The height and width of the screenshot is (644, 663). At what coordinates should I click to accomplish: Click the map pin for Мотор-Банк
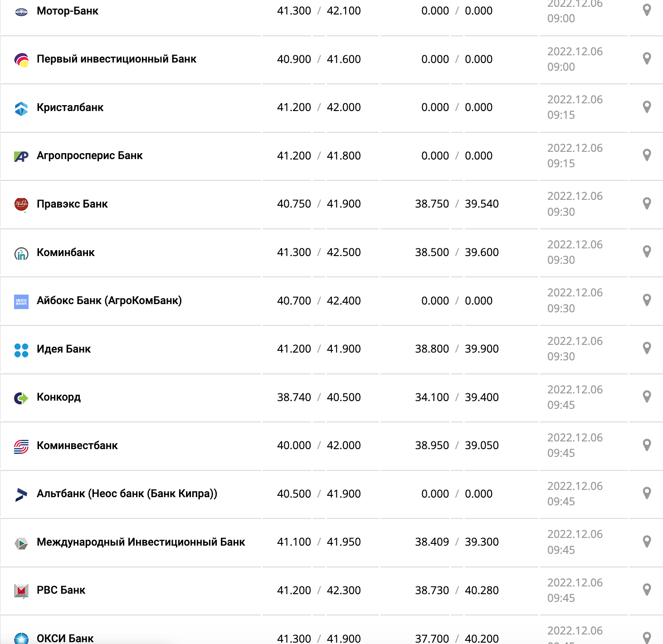(x=647, y=10)
